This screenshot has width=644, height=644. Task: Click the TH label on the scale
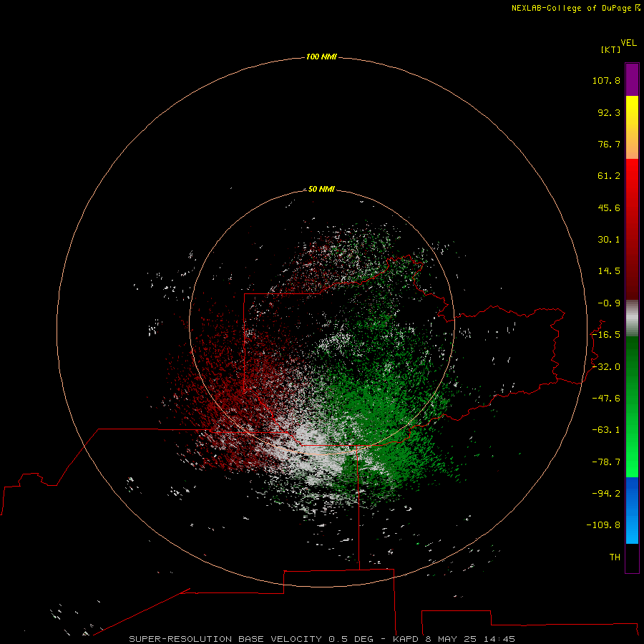pos(615,557)
